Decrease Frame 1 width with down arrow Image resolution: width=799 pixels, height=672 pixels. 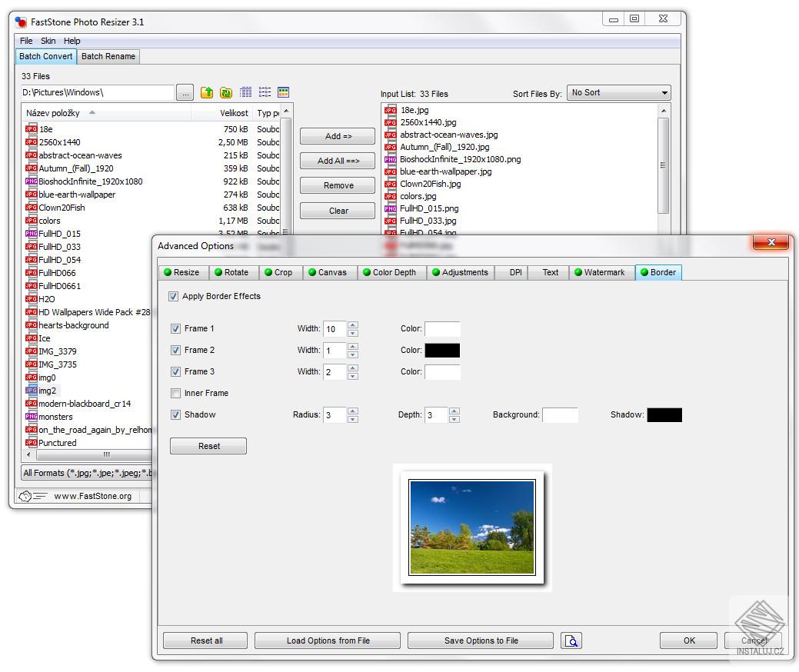click(x=353, y=333)
